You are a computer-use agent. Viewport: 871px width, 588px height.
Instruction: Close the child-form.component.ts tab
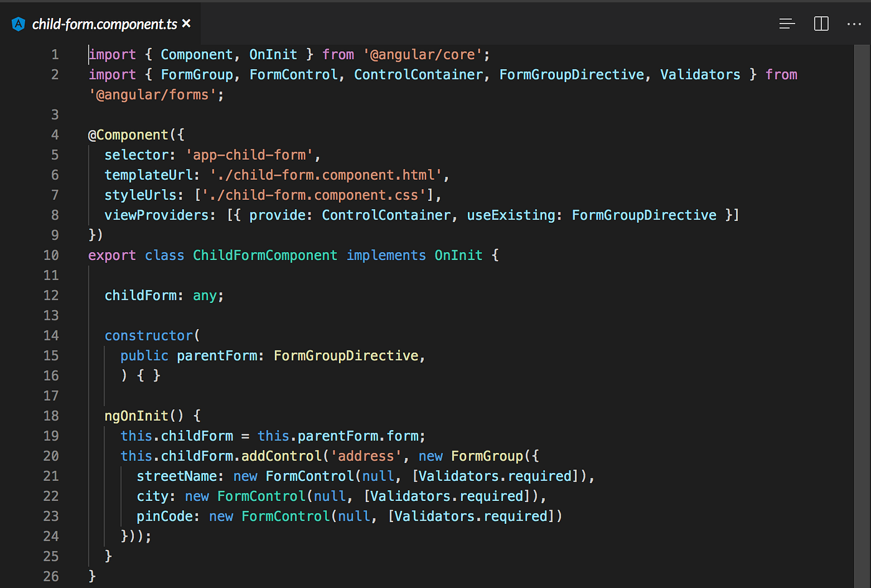[x=186, y=24]
